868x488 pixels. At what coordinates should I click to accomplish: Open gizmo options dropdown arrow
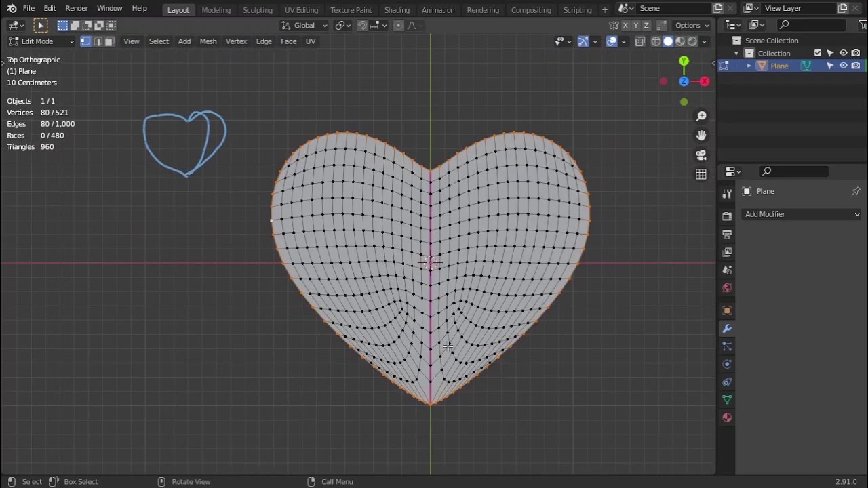coord(595,41)
